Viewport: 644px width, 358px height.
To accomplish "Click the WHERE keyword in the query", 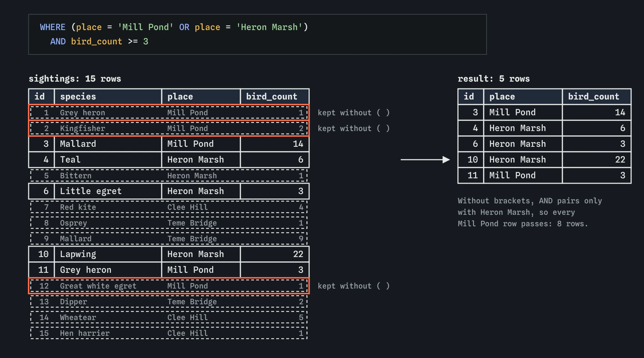I will [x=53, y=27].
